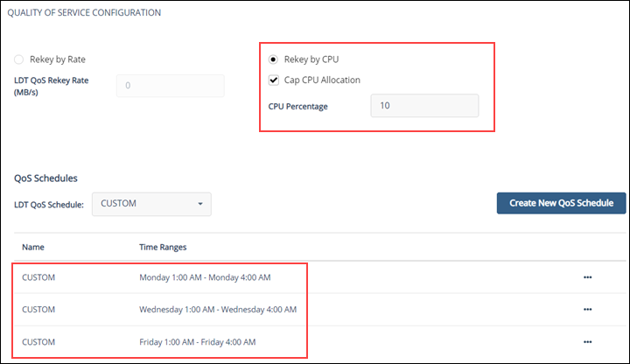630x364 pixels.
Task: Click the Create New QoS Schedule button
Action: pyautogui.click(x=561, y=203)
